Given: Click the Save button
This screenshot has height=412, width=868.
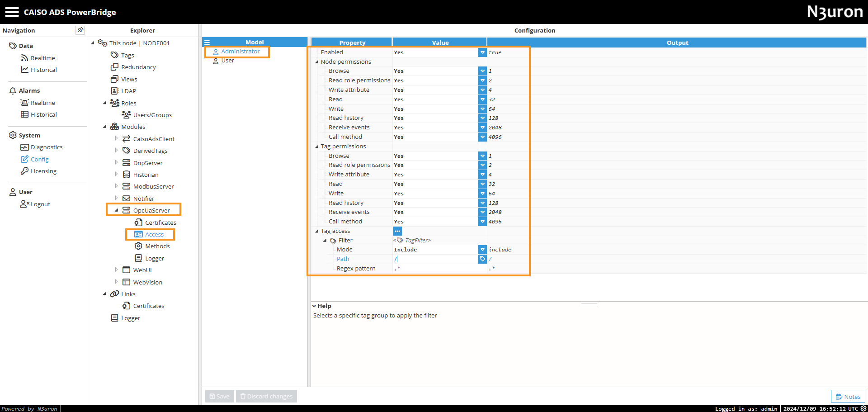Looking at the screenshot, I should 220,396.
